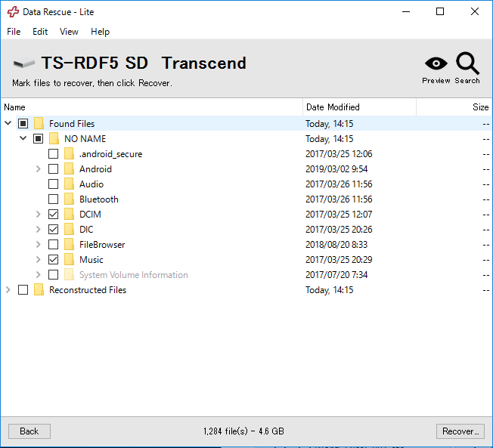Click the faded System Volume Information folder icon
The height and width of the screenshot is (448, 493).
pyautogui.click(x=69, y=274)
